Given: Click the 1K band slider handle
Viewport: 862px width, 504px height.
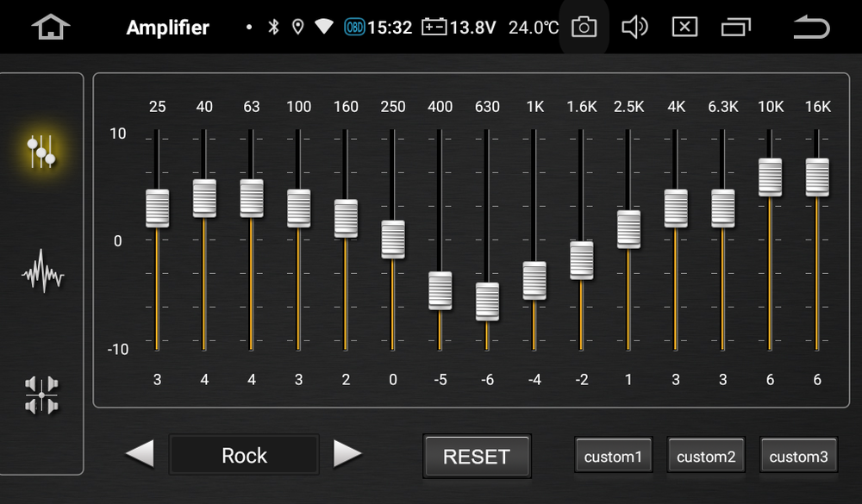Looking at the screenshot, I should (x=534, y=281).
